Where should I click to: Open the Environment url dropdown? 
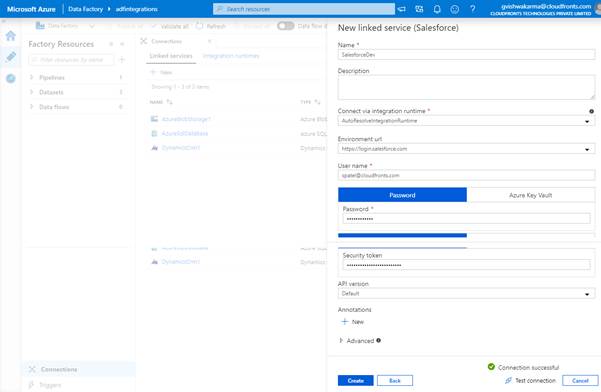pos(587,149)
